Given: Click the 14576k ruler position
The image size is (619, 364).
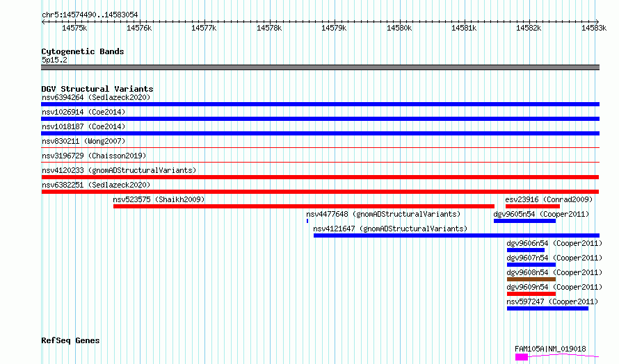Looking at the screenshot, I should pos(139,28).
